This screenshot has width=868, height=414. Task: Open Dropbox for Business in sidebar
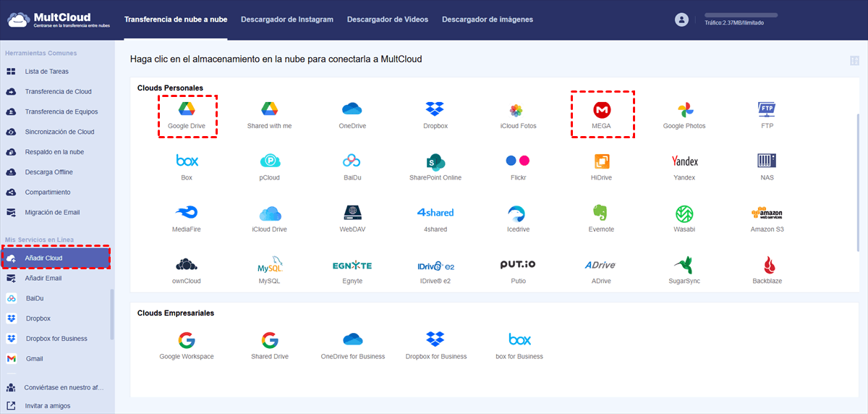pos(57,339)
